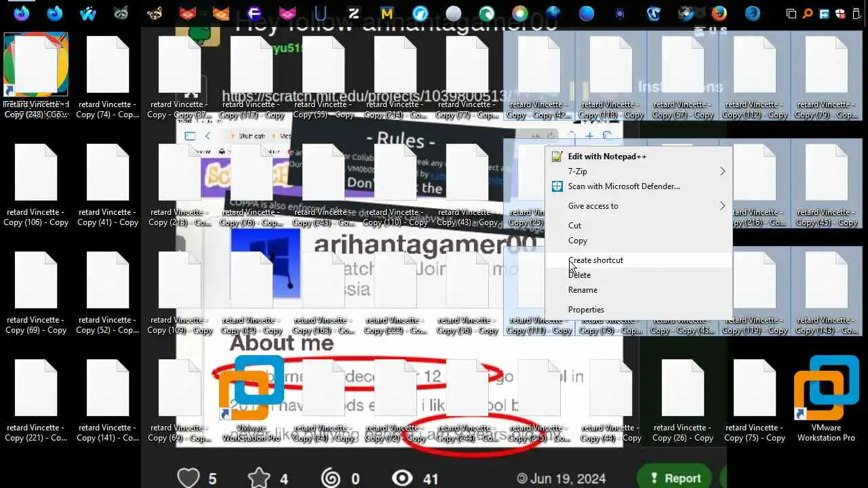The image size is (868, 488).
Task: Open the Give access to submenu
Action: click(638, 206)
